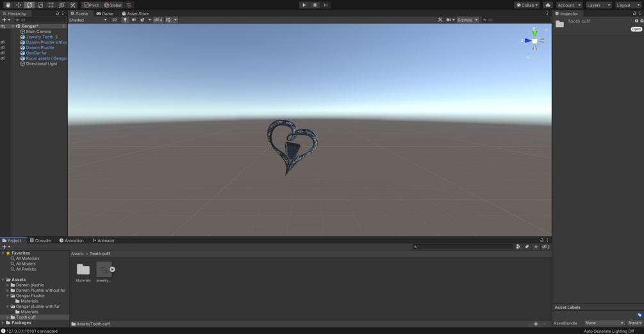Toggle hidden packages visibility in Project
The width and height of the screenshot is (644, 334).
pos(545,247)
